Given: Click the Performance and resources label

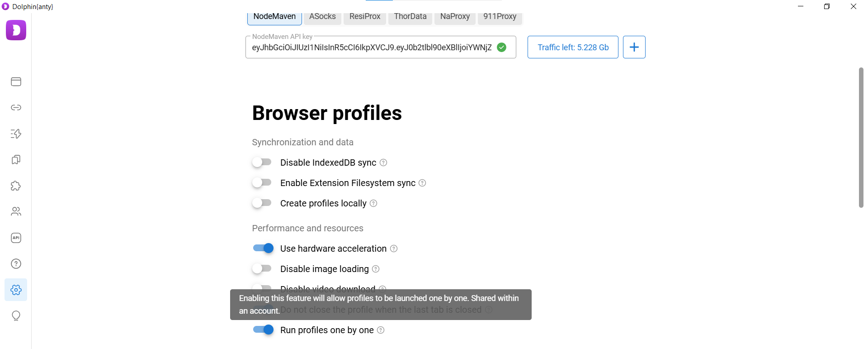Looking at the screenshot, I should click(307, 228).
